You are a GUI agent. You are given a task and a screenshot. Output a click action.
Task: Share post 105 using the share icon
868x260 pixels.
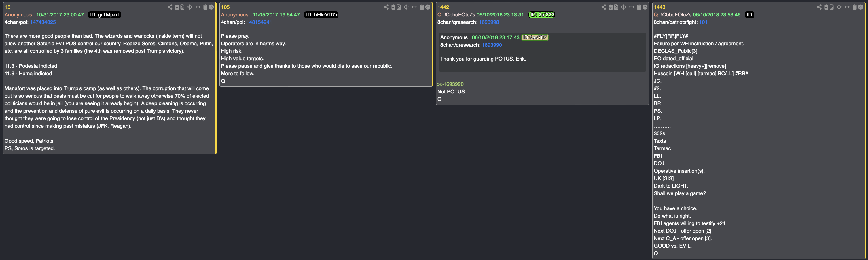[x=386, y=7]
